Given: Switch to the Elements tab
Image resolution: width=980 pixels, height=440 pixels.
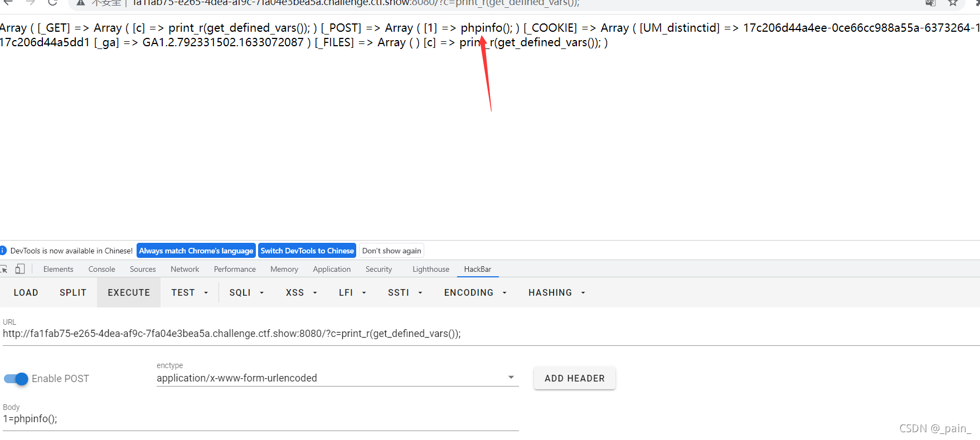Looking at the screenshot, I should pyautogui.click(x=58, y=269).
